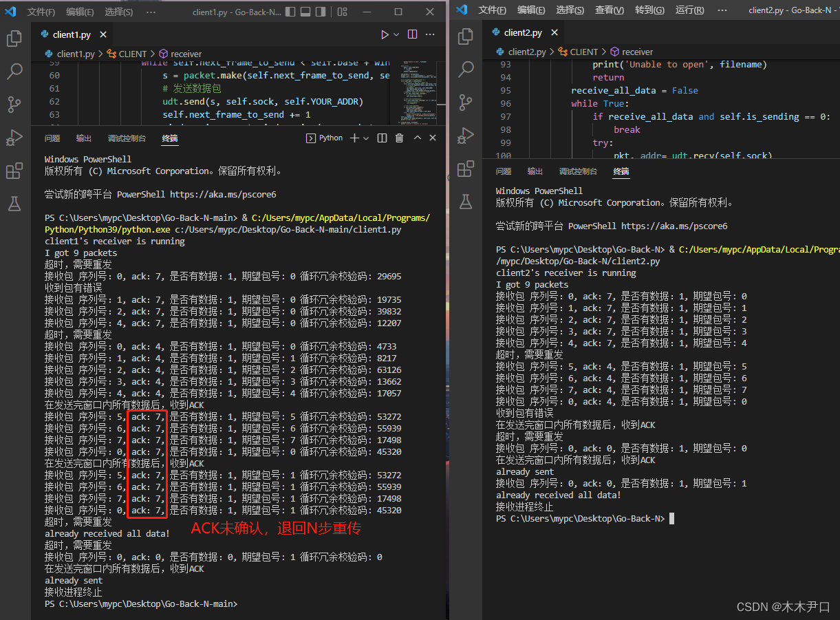
Task: Open the 转到(G) menu in the client2.py window
Action: tap(649, 10)
